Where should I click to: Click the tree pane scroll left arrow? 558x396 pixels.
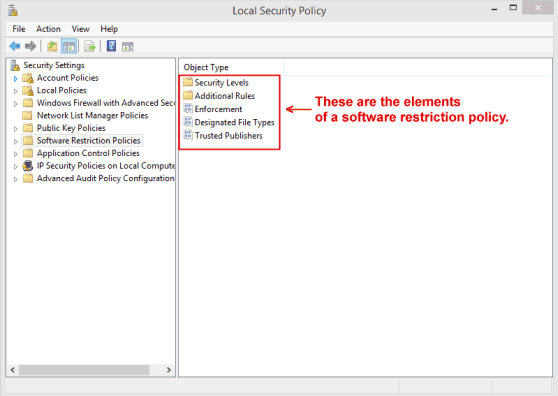pos(13,370)
